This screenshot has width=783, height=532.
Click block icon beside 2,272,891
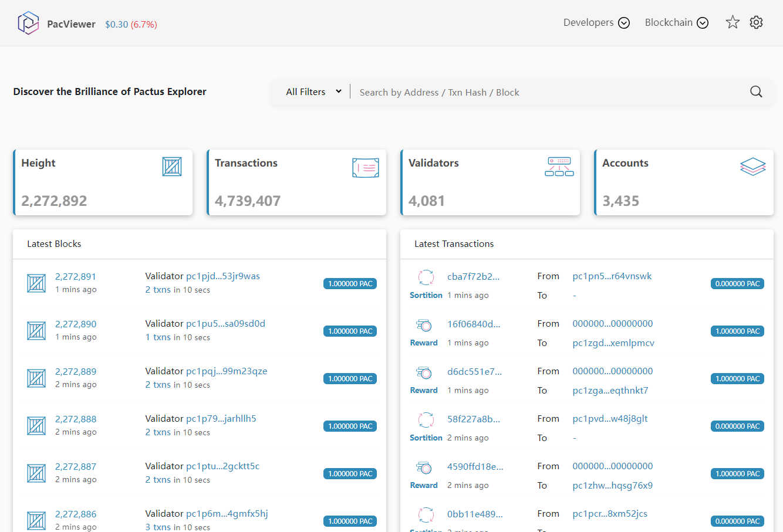[x=36, y=283]
